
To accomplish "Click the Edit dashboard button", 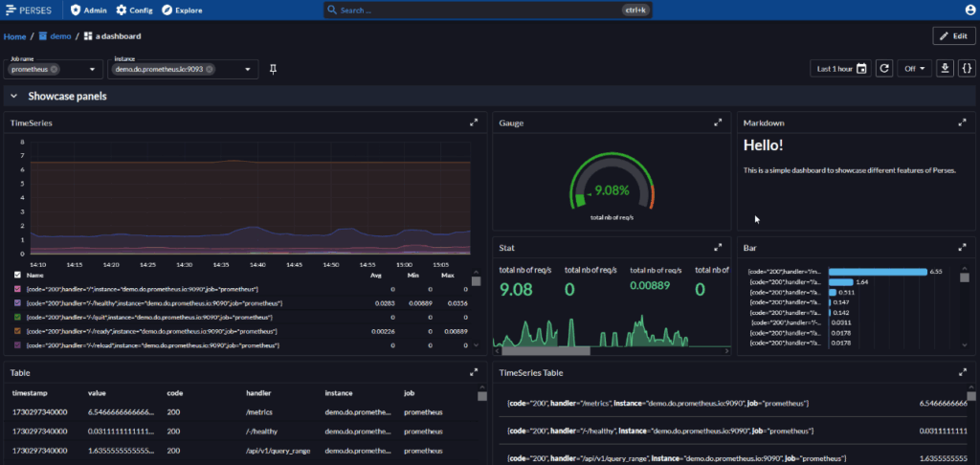I will 954,35.
